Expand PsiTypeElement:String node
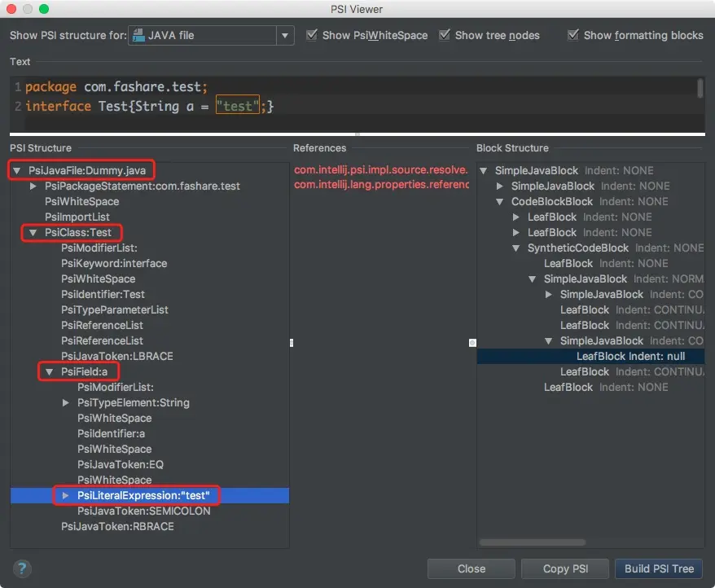 pyautogui.click(x=66, y=403)
